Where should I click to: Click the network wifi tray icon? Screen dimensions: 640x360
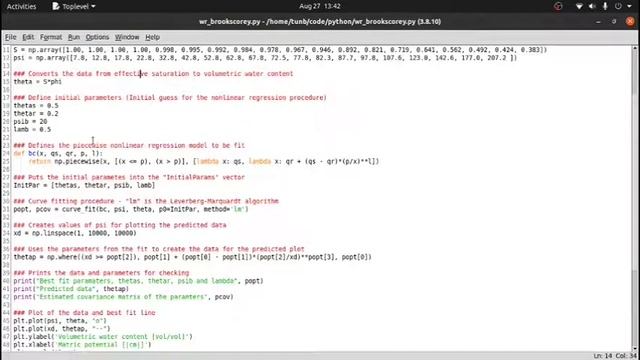point(579,7)
